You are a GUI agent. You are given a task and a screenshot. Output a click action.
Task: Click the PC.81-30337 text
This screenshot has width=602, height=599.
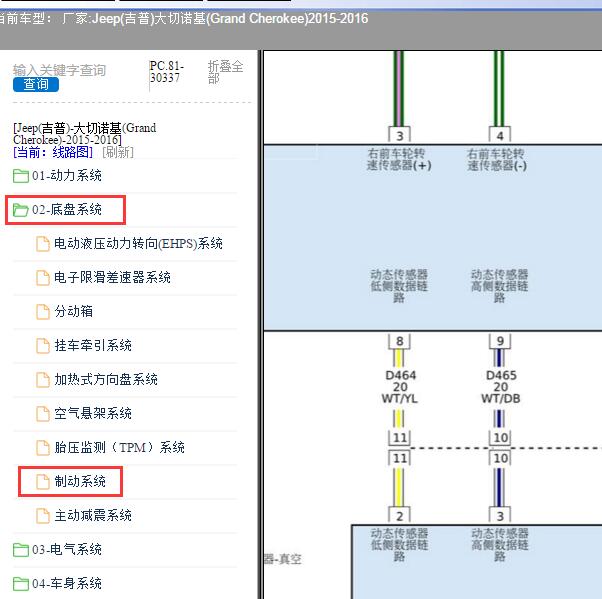coord(167,72)
